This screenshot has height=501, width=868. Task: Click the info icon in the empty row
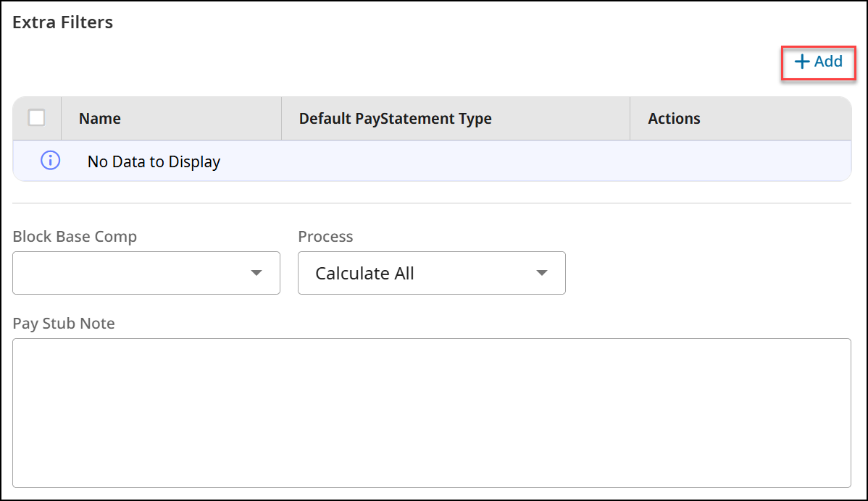(x=50, y=161)
